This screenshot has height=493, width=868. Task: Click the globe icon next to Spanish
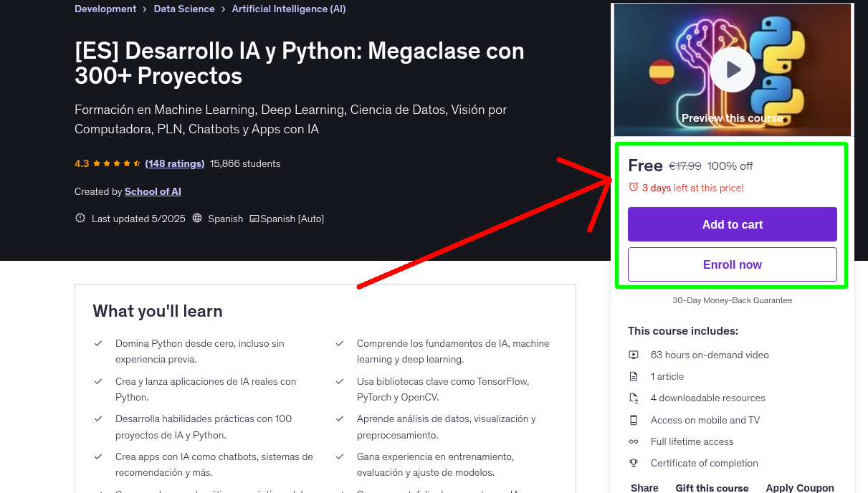pyautogui.click(x=196, y=218)
